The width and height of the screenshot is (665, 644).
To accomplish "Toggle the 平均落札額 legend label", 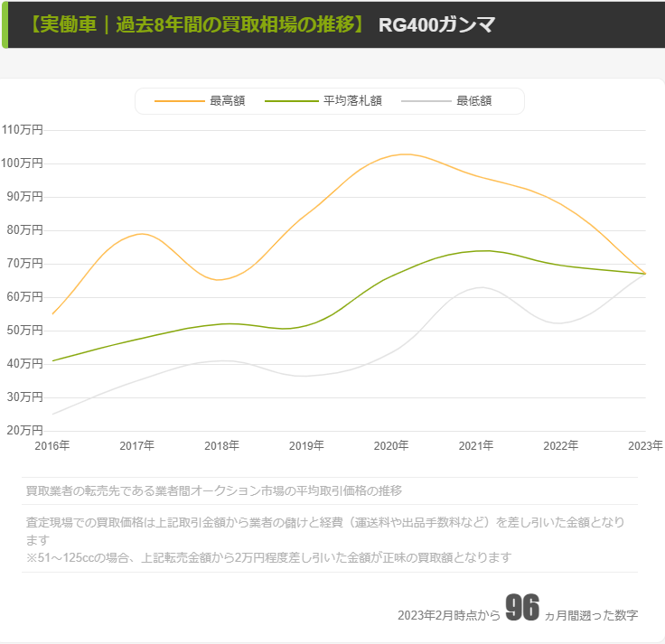I will 352,101.
